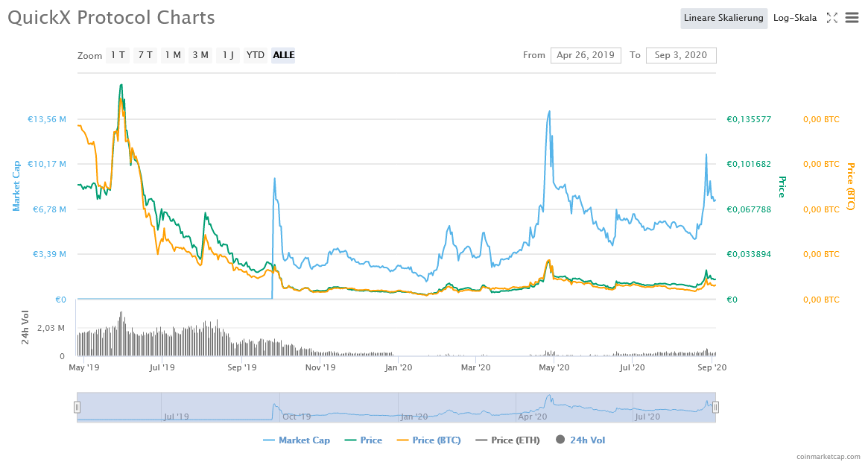The width and height of the screenshot is (868, 462).
Task: Click the May '19 x-axis label
Action: 84,367
